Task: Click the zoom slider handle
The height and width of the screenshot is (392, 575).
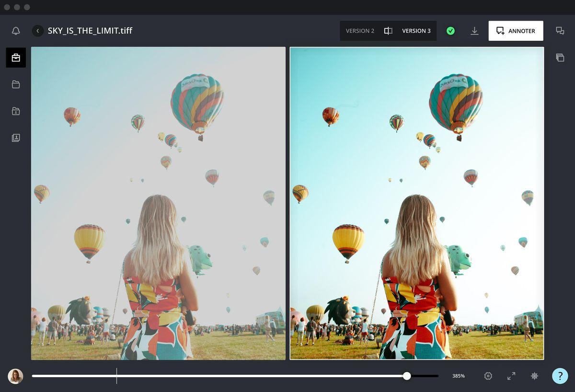Action: click(x=407, y=376)
